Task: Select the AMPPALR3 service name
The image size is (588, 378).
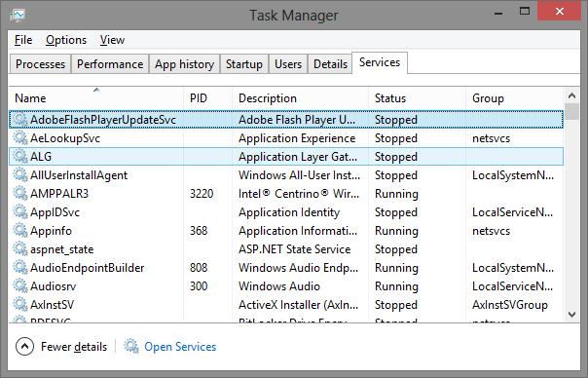Action: click(x=59, y=194)
